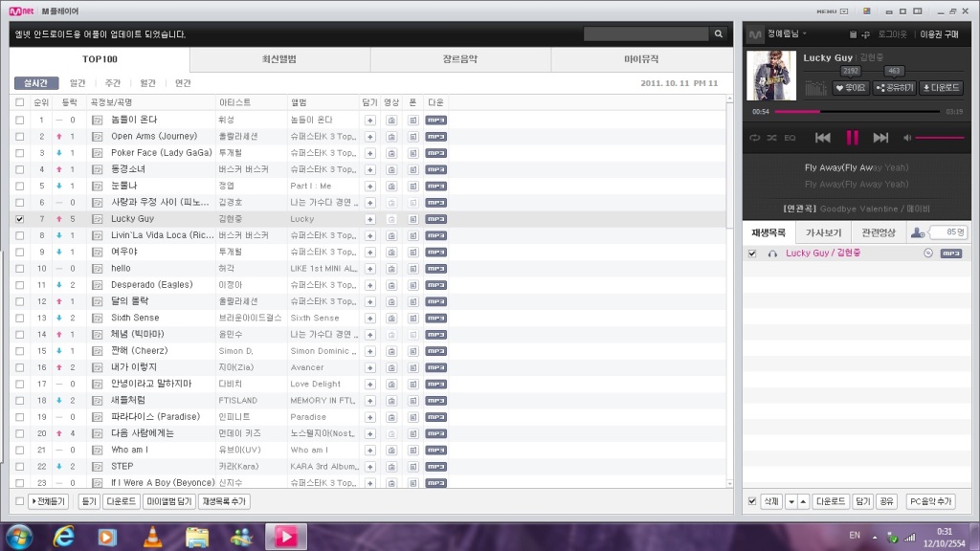Image resolution: width=980 pixels, height=551 pixels.
Task: Toggle the repeat playback icon
Action: click(755, 138)
